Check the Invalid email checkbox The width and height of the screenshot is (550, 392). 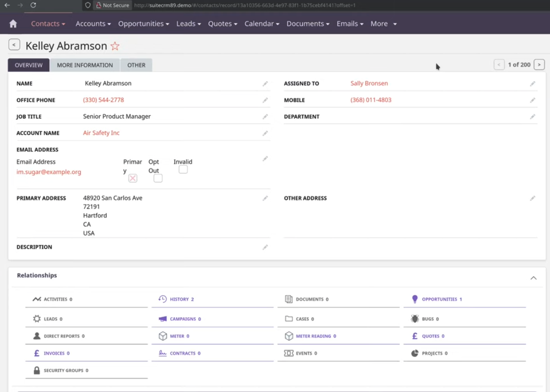coord(183,170)
